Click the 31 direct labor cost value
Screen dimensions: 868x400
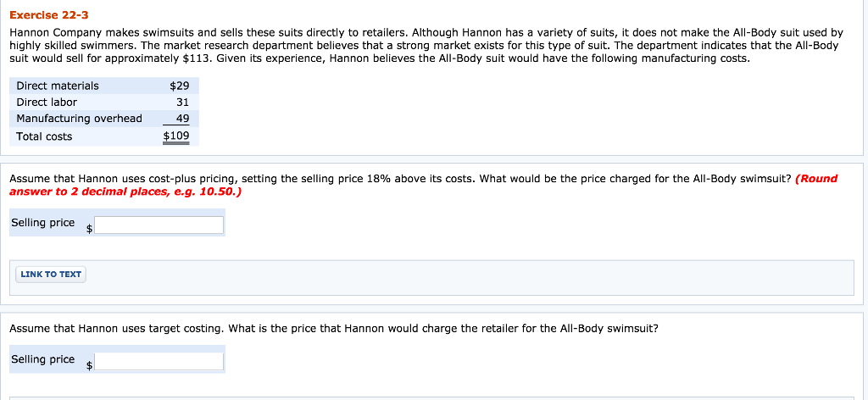(182, 102)
